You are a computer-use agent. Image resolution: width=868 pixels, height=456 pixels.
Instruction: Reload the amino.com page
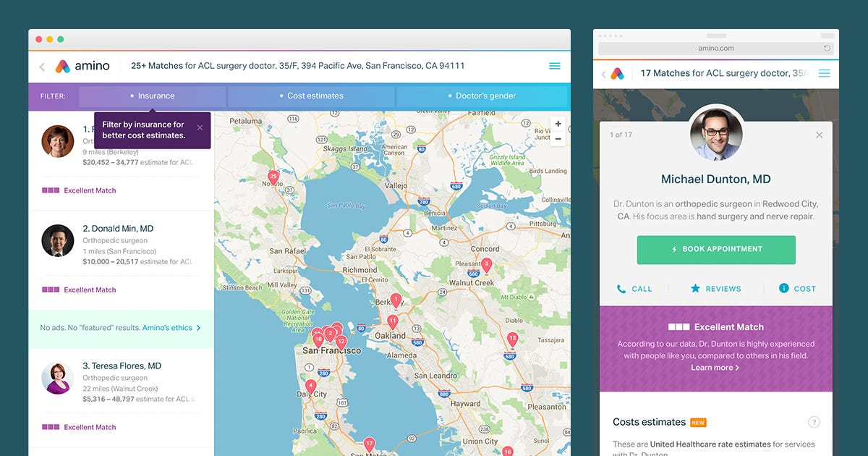pyautogui.click(x=827, y=48)
